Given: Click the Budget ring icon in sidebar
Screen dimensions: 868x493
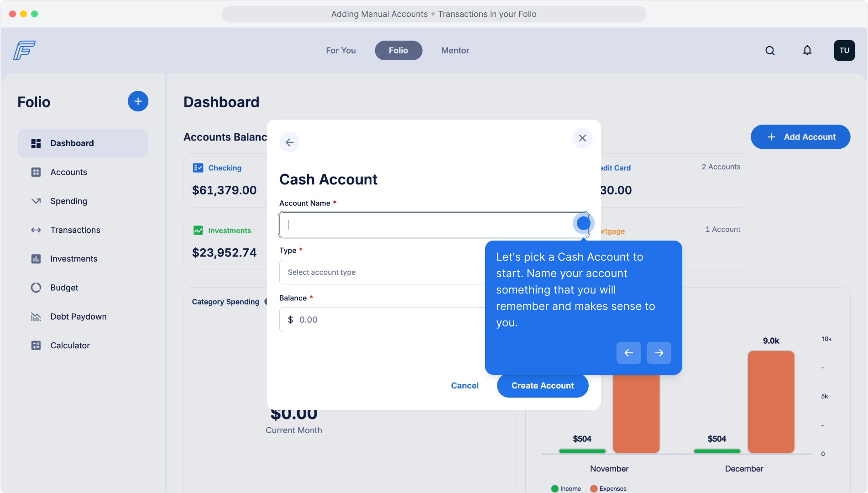Looking at the screenshot, I should pyautogui.click(x=36, y=288).
